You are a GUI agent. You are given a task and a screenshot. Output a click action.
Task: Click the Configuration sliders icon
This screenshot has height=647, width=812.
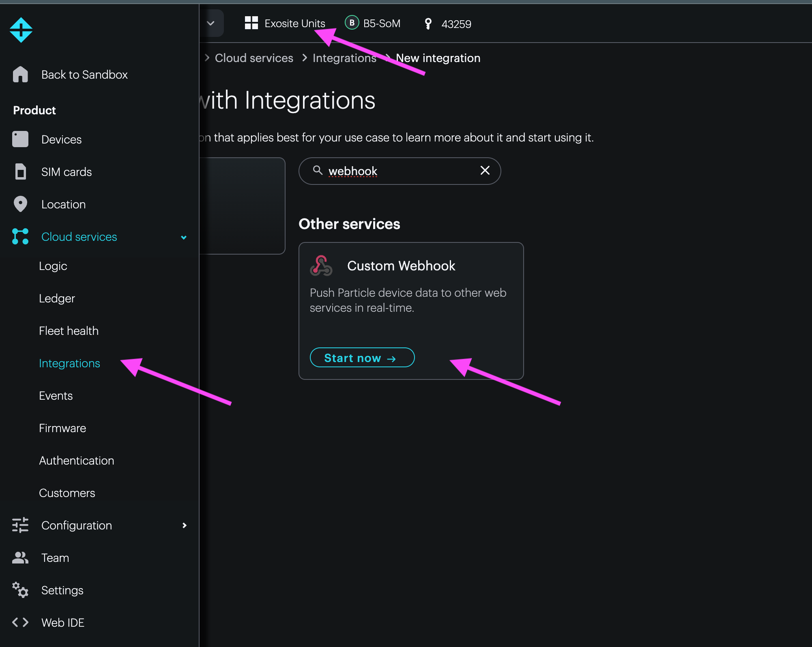coord(20,525)
